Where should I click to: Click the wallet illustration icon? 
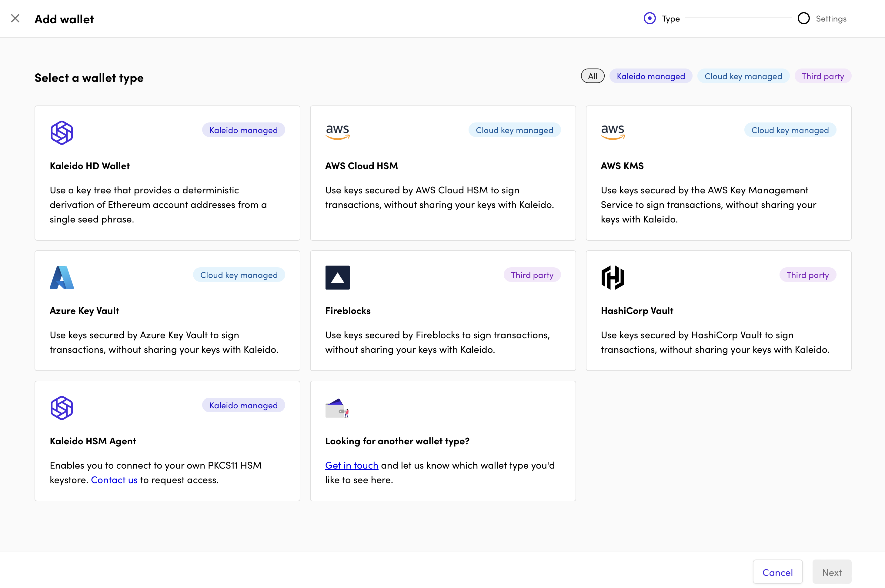coord(336,408)
